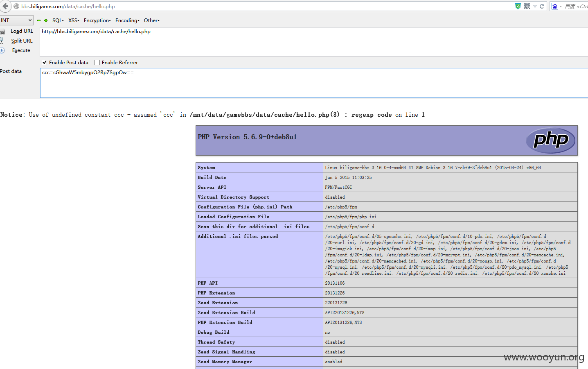
Task: Click the Build Date value Jun 5 2015
Action: point(348,177)
